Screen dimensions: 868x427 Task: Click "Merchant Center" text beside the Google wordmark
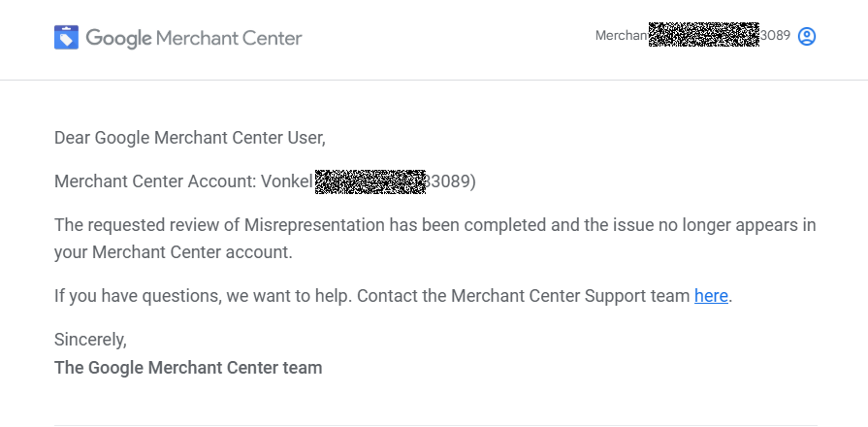229,38
